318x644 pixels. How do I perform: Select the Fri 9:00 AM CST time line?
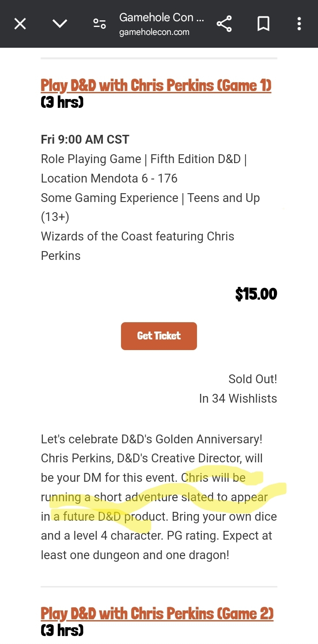coord(85,140)
